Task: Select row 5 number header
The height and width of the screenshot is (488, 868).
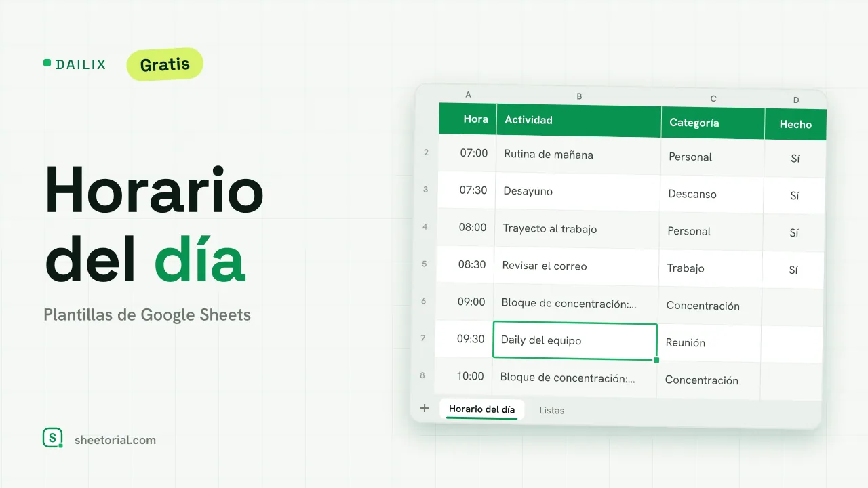Action: coord(424,264)
